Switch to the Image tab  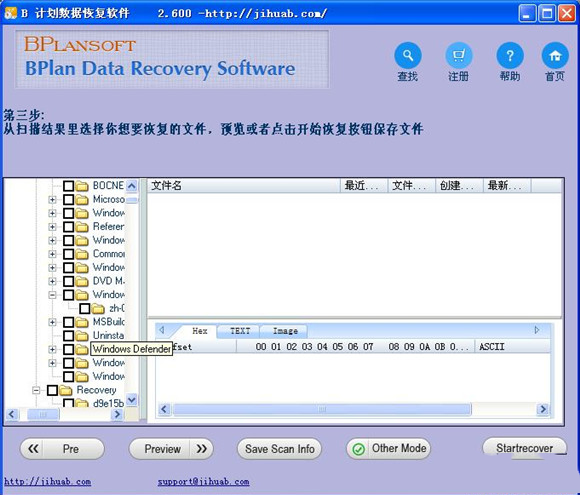pos(284,331)
